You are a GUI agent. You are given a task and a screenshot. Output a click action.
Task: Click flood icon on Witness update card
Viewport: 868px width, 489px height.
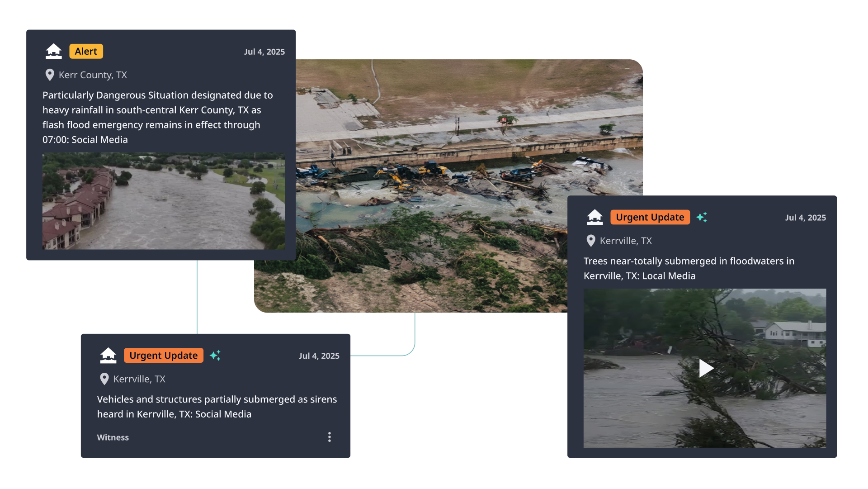108,356
